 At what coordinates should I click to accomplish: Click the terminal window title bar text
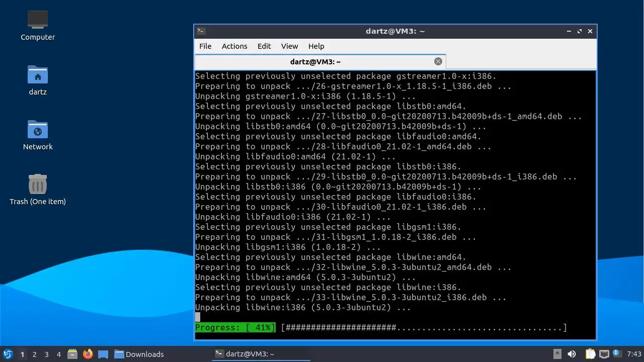pos(395,31)
